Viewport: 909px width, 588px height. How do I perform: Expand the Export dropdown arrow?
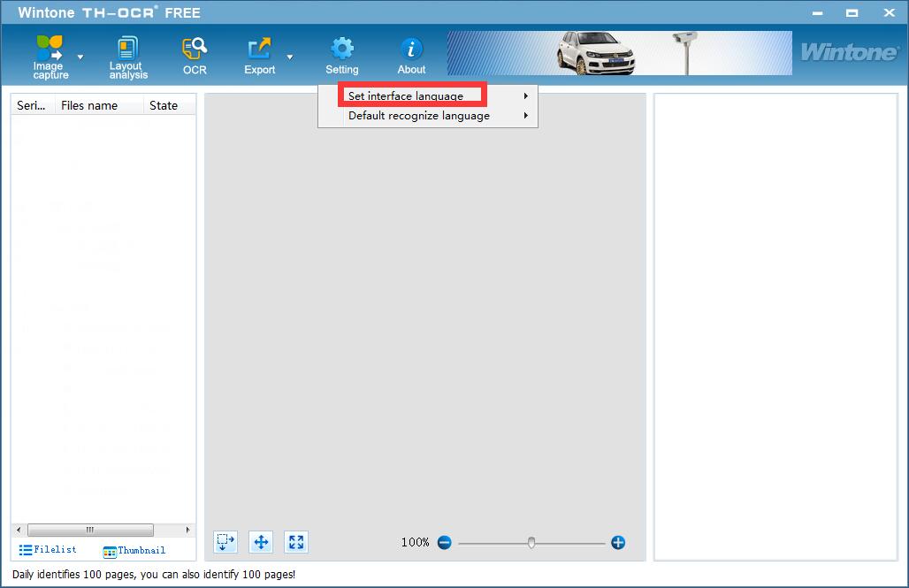[x=290, y=57]
